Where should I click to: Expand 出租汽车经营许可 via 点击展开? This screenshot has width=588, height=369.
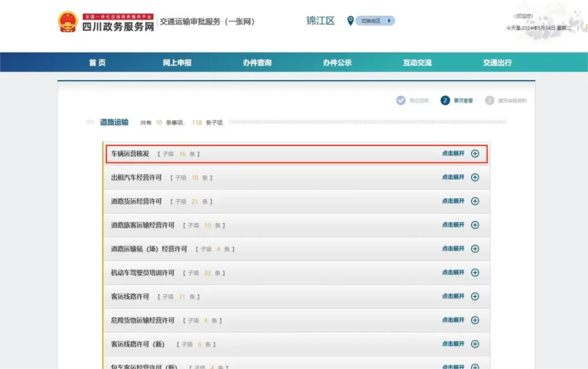point(453,177)
